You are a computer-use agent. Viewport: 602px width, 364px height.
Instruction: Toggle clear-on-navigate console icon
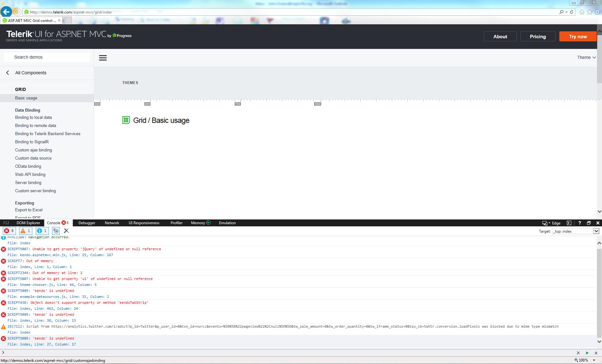[56, 231]
